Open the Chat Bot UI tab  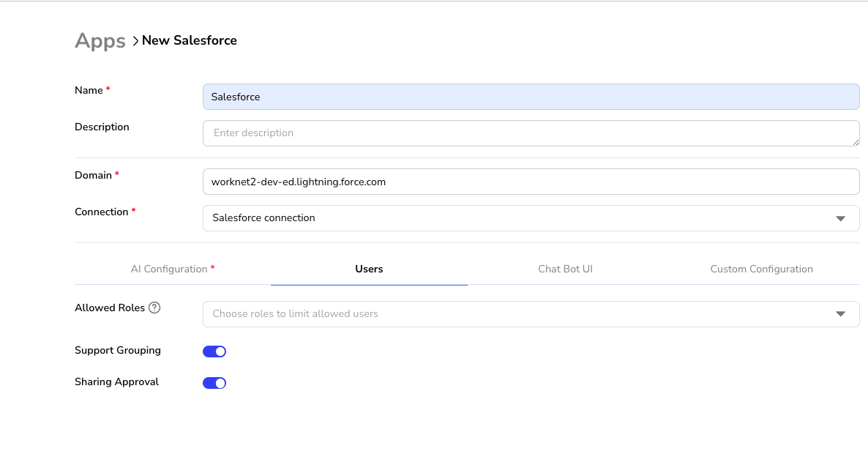565,269
